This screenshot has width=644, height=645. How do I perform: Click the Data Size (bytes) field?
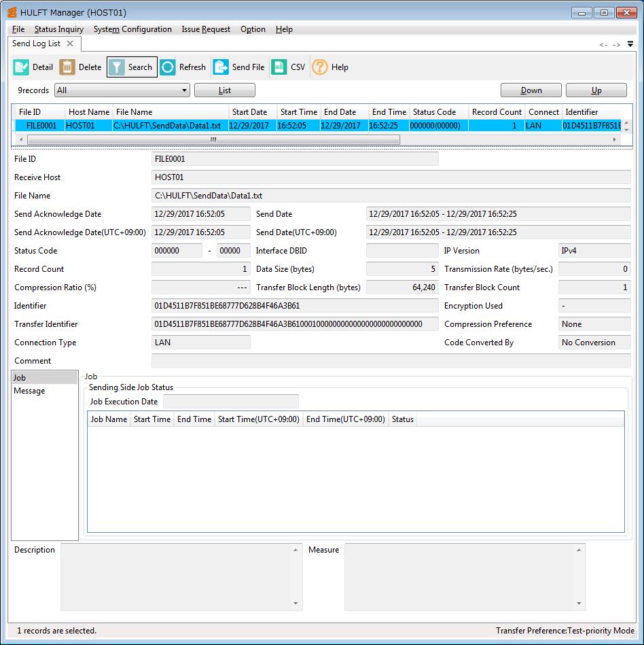coord(402,269)
